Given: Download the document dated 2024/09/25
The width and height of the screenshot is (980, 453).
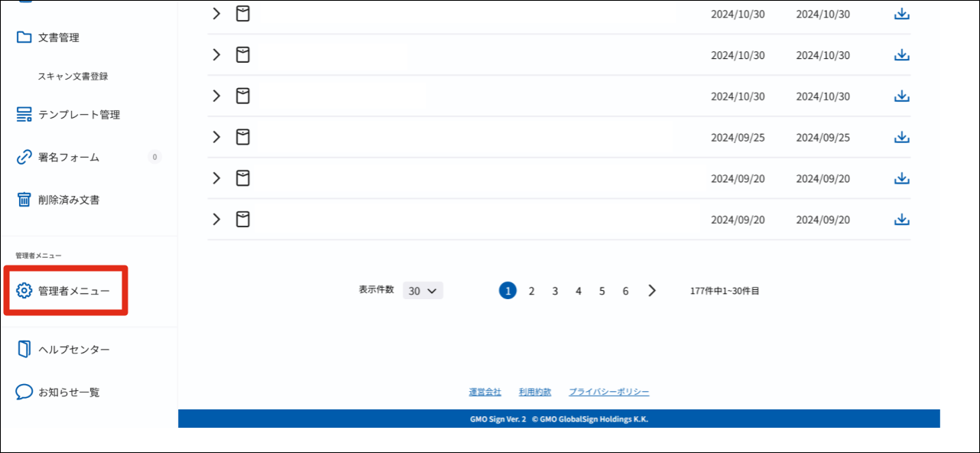Looking at the screenshot, I should pos(902,137).
